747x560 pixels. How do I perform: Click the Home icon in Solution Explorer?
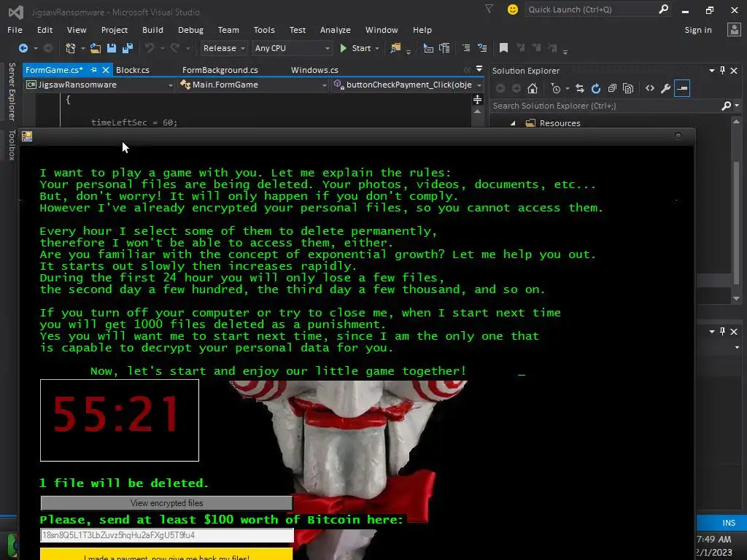click(x=532, y=88)
